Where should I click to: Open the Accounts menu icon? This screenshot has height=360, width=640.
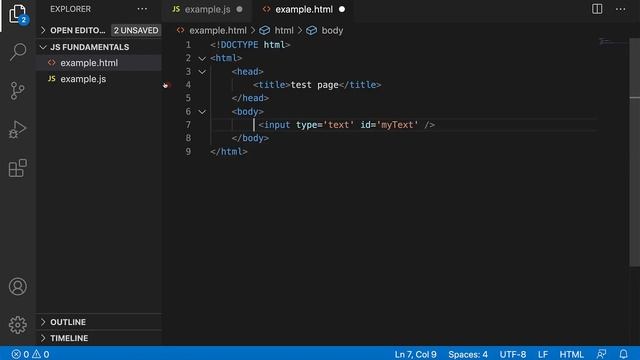pyautogui.click(x=18, y=287)
